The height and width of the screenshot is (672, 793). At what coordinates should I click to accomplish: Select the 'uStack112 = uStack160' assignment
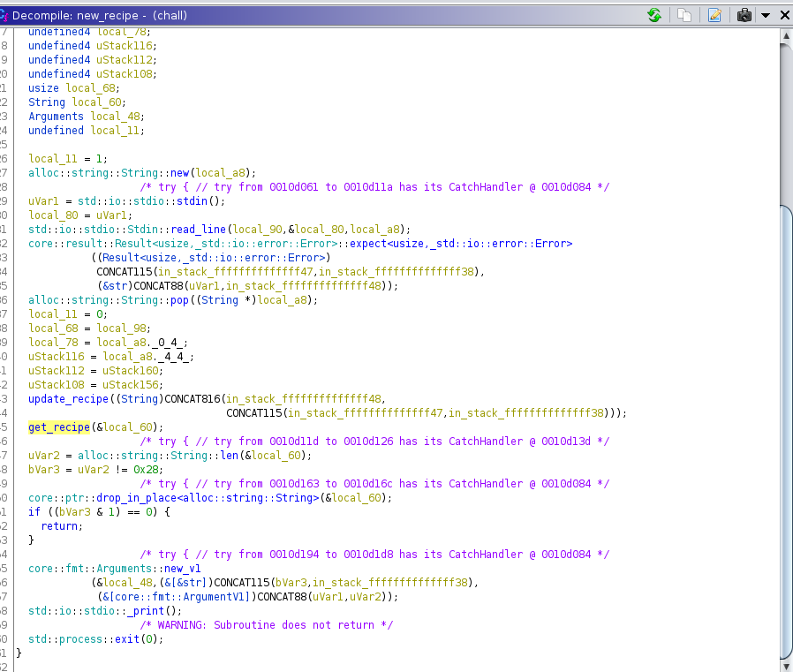[95, 371]
